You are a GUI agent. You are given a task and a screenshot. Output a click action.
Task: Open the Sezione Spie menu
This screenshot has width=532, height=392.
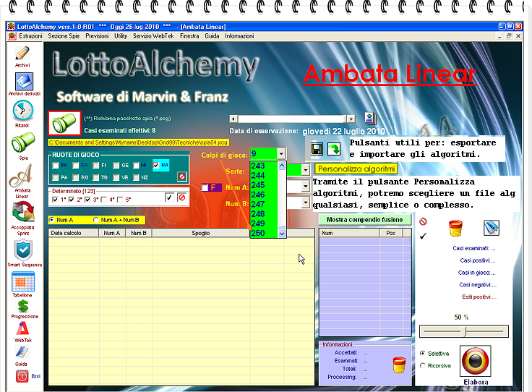point(64,36)
